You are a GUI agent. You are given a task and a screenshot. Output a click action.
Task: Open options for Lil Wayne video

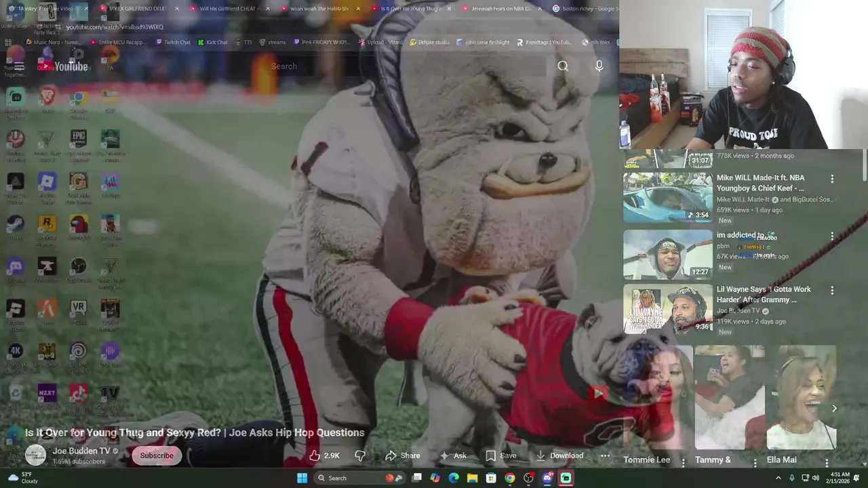tap(832, 290)
